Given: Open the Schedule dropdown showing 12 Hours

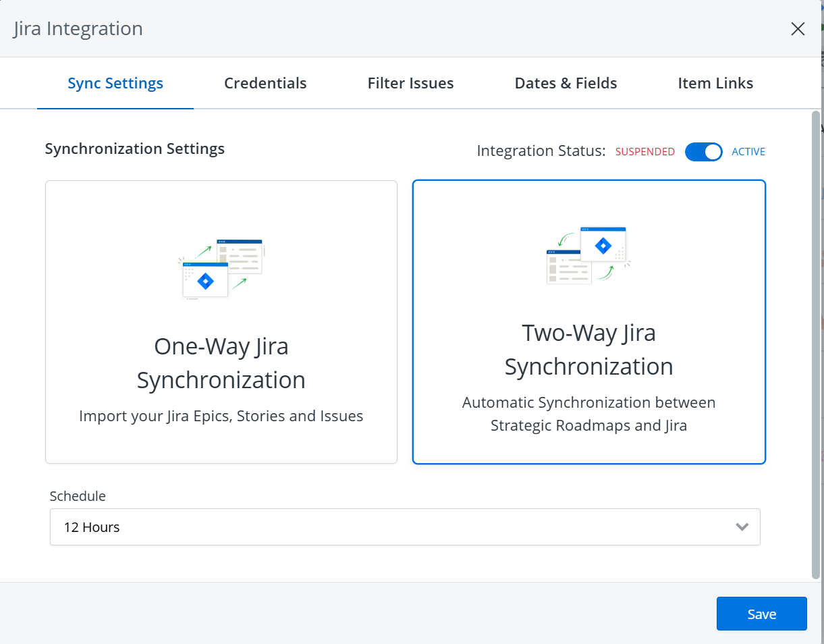Looking at the screenshot, I should pos(405,527).
